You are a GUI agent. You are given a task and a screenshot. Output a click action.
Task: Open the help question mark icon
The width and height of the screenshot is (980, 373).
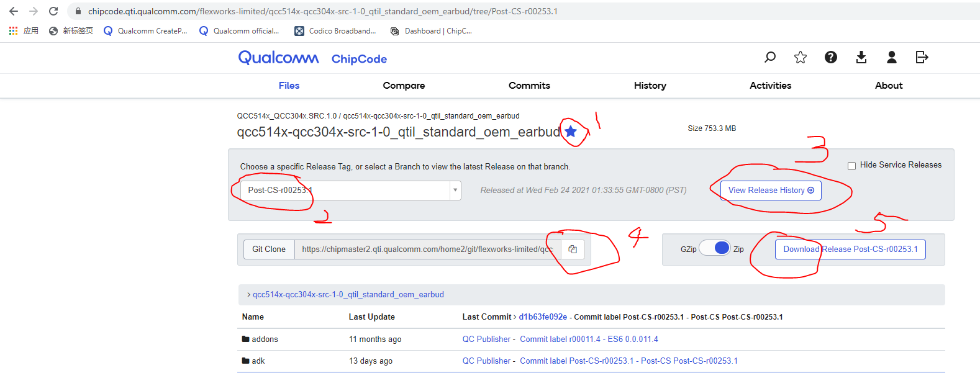pyautogui.click(x=831, y=57)
